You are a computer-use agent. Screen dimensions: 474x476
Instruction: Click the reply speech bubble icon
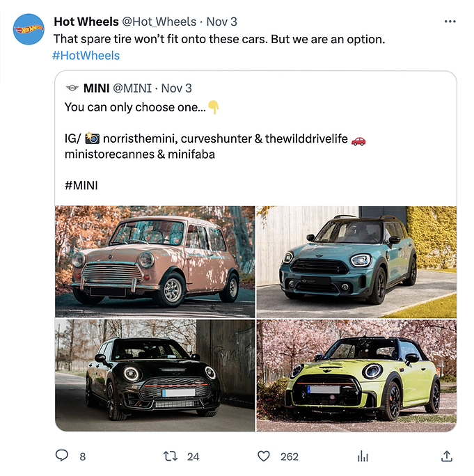pyautogui.click(x=62, y=455)
